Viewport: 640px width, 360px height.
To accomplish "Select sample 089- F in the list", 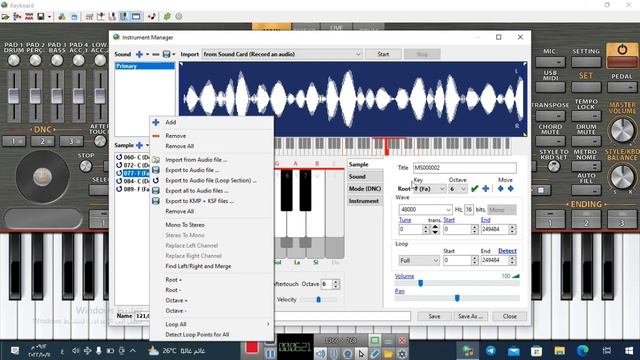I will click(x=133, y=189).
